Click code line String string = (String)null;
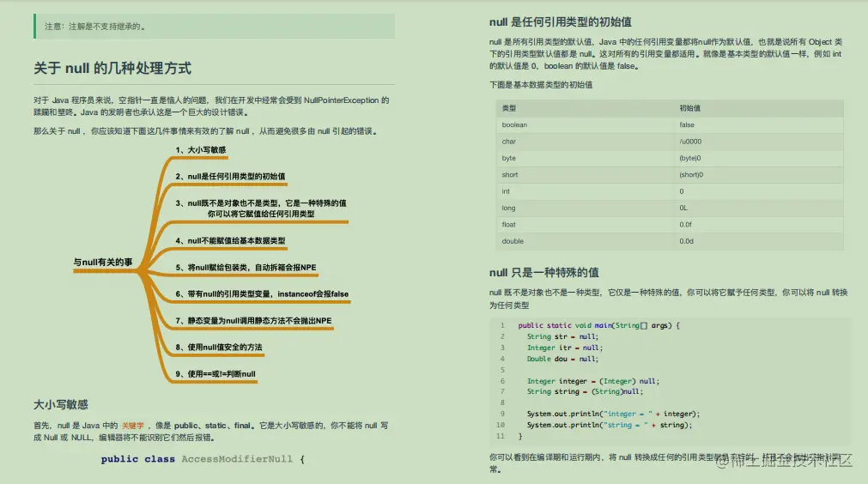Image resolution: width=868 pixels, height=484 pixels. click(x=586, y=391)
